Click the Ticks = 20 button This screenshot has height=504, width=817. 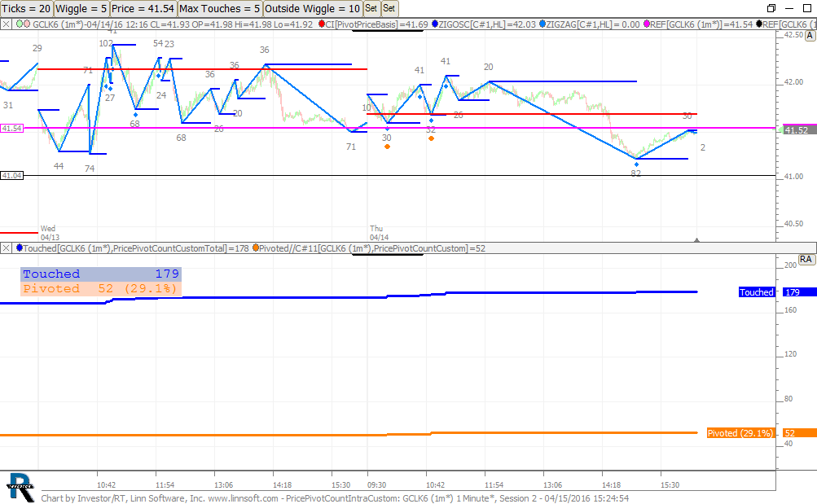(x=26, y=8)
